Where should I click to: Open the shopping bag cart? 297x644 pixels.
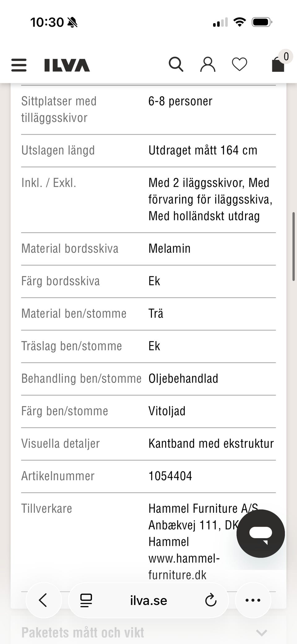point(278,65)
